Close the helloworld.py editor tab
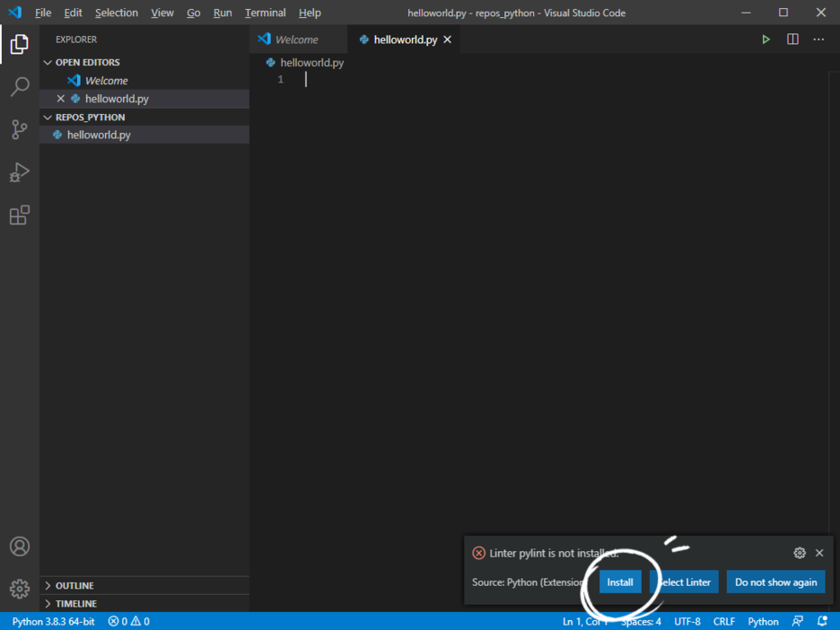The height and width of the screenshot is (630, 840). [x=447, y=39]
